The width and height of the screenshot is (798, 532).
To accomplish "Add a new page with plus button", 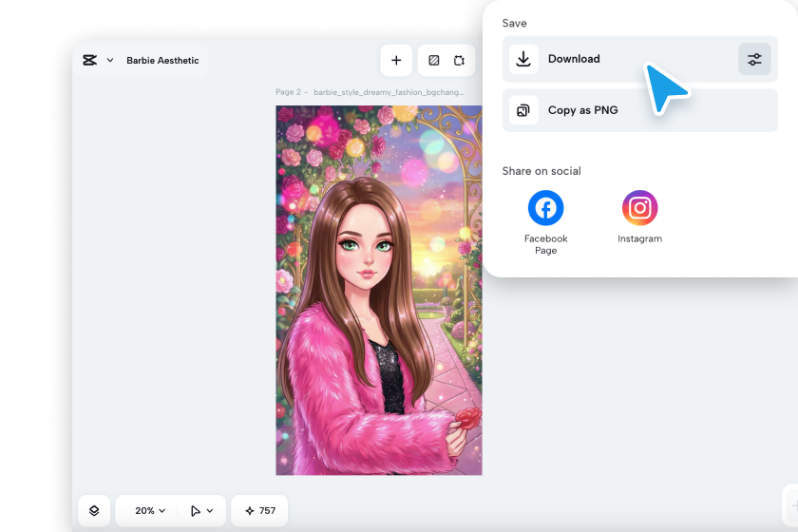I will coord(396,60).
